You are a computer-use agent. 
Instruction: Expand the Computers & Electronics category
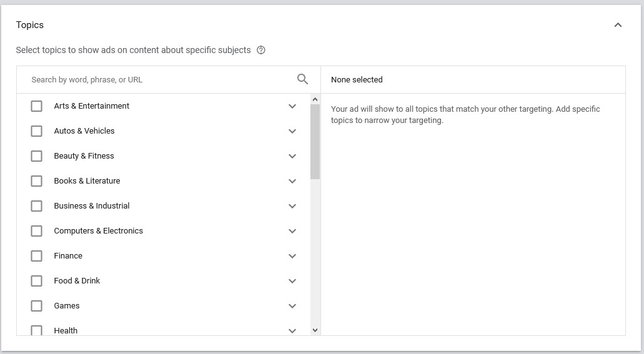292,231
